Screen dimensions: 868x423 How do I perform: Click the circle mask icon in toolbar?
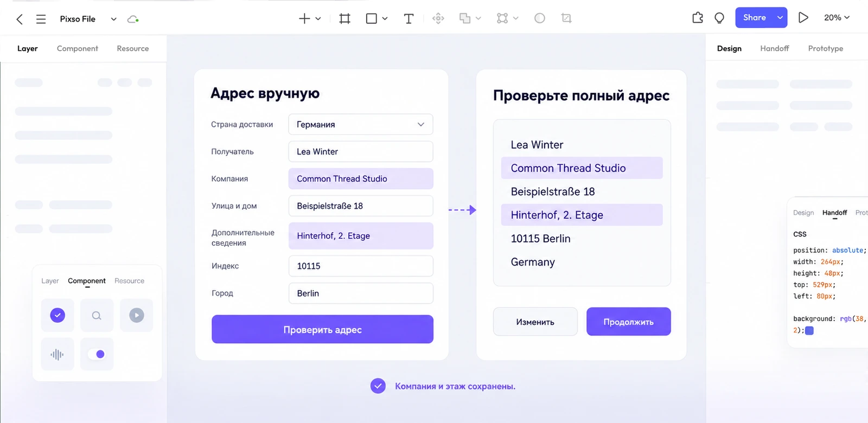coord(540,18)
